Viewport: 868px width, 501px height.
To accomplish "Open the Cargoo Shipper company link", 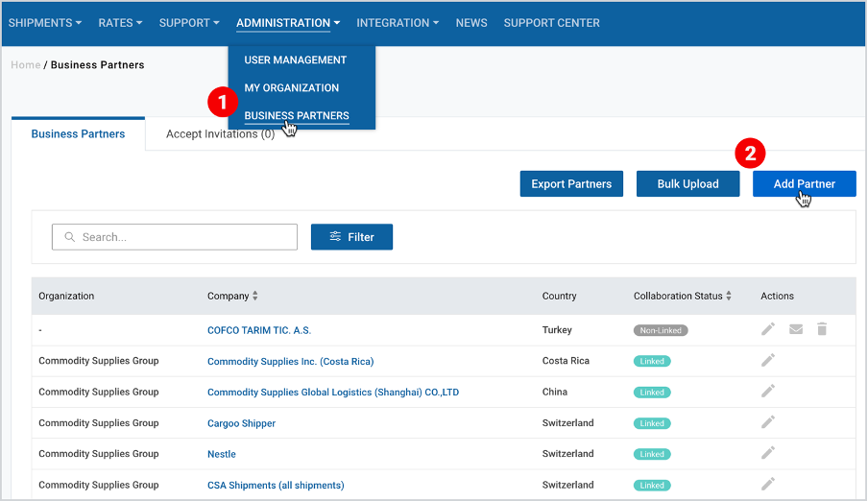I will click(x=241, y=423).
